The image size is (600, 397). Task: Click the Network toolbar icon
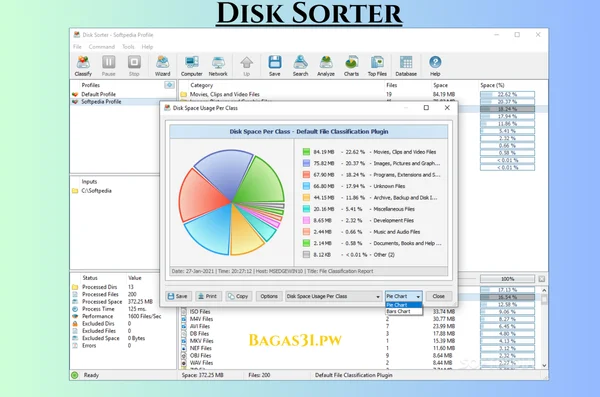coord(218,65)
